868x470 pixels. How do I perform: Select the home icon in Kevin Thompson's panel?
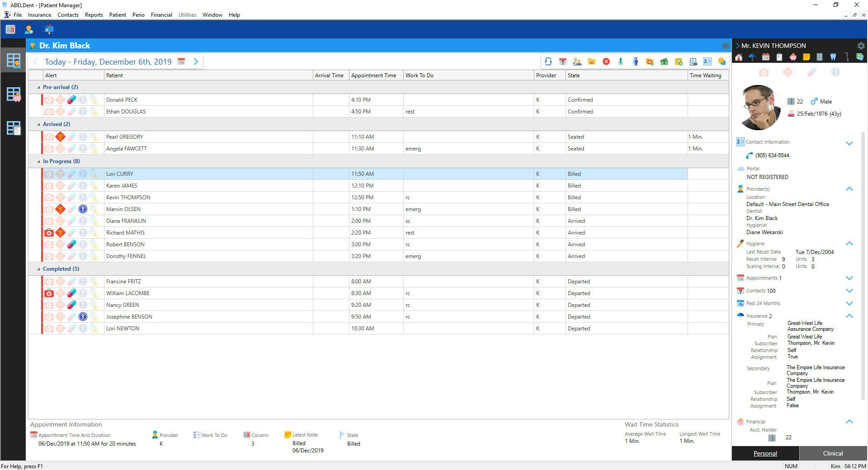(x=739, y=57)
